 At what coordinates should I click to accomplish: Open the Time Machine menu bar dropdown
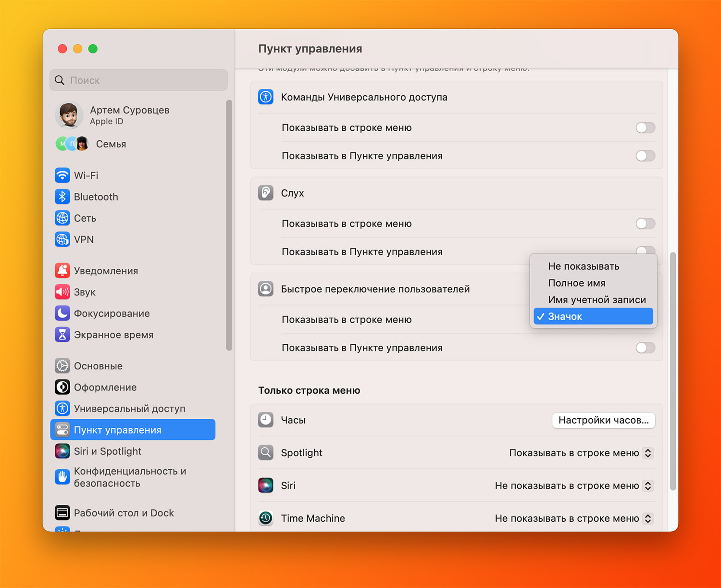[574, 518]
